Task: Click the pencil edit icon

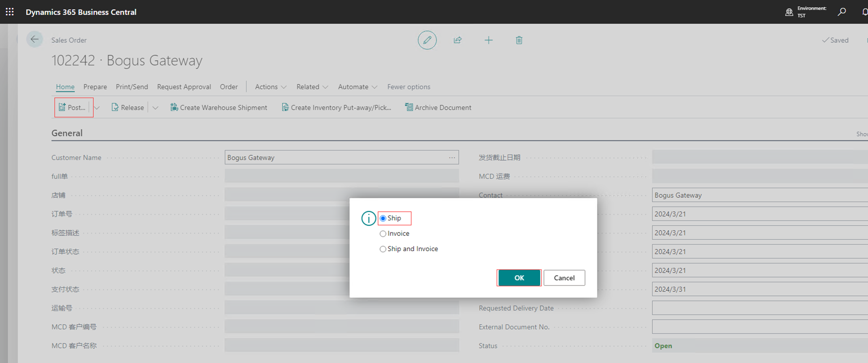Action: pos(427,40)
